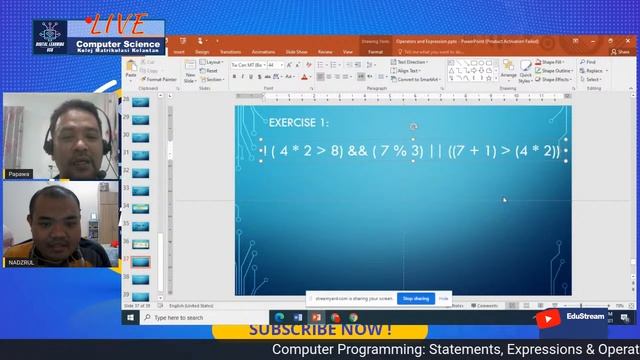Image resolution: width=640 pixels, height=360 pixels.
Task: Select the right arrow shape in gallery
Action: [x=473, y=71]
